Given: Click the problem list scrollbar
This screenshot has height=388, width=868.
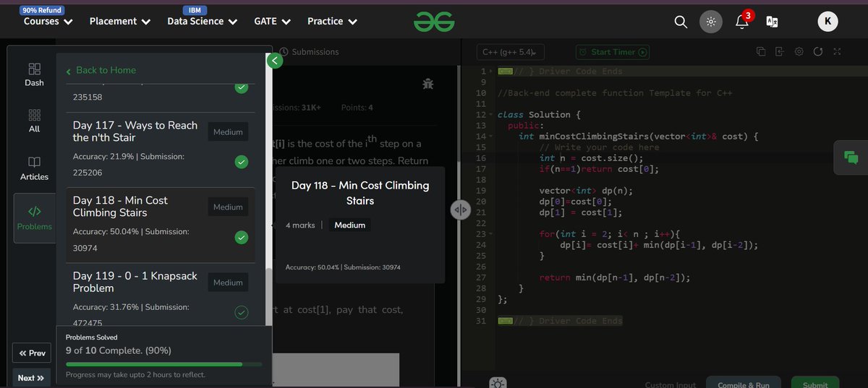Looking at the screenshot, I should pos(269,296).
